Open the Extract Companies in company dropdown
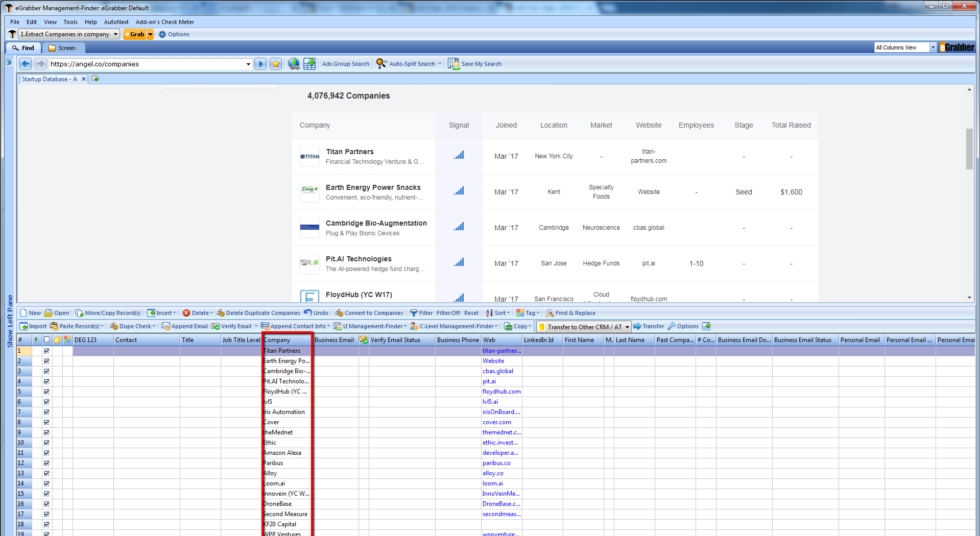The width and height of the screenshot is (980, 536). [116, 34]
